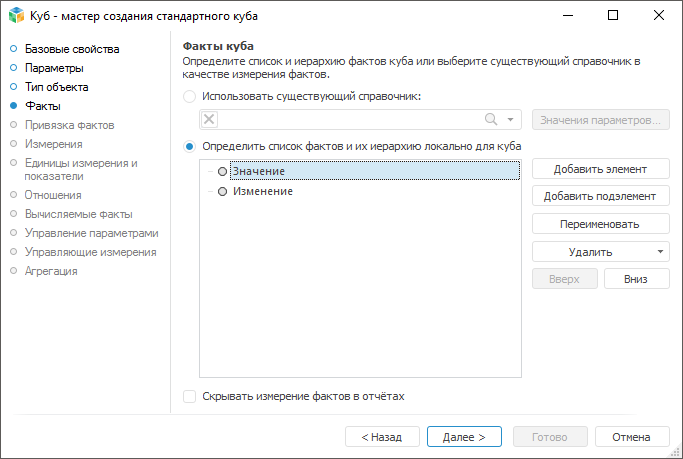683x459 pixels.
Task: Enable 'Скрывать измерение фактов в отчётах' checkbox
Action: (x=190, y=396)
